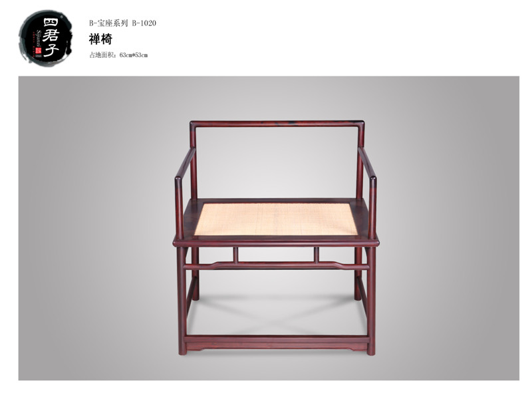Click the Sijunzi ink-circle logo
532x399 pixels.
[x=45, y=38]
